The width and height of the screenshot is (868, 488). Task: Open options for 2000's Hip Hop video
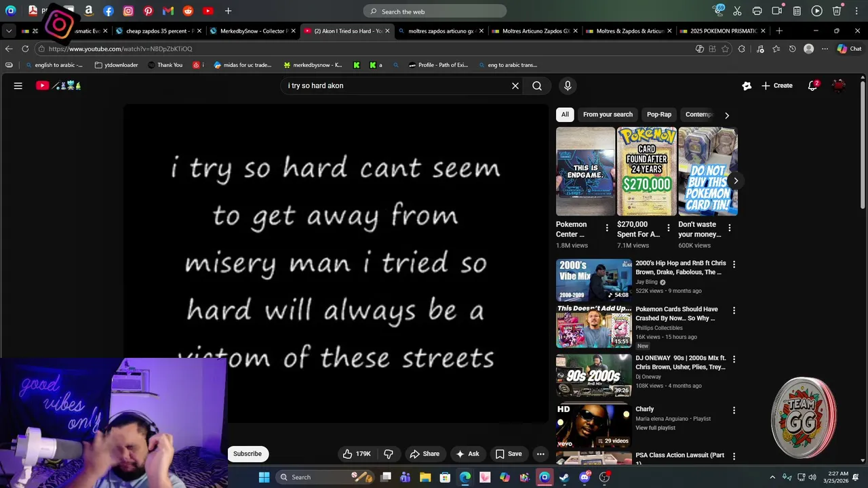pyautogui.click(x=734, y=264)
